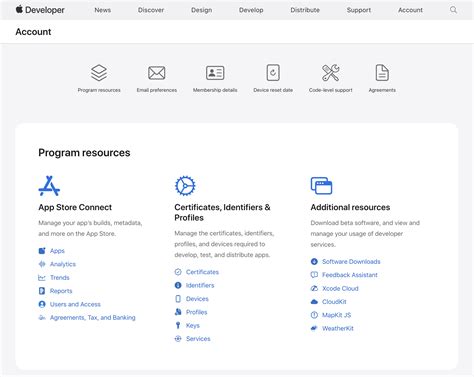The height and width of the screenshot is (377, 474).
Task: Click Code-level support tools icon
Action: tap(331, 73)
